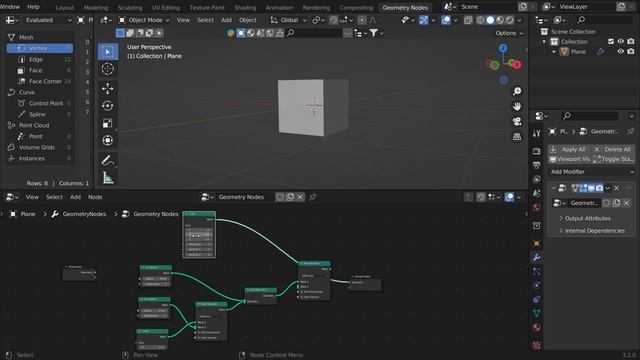
Task: Toggle X-ray mode in viewport header
Action: coord(468,20)
